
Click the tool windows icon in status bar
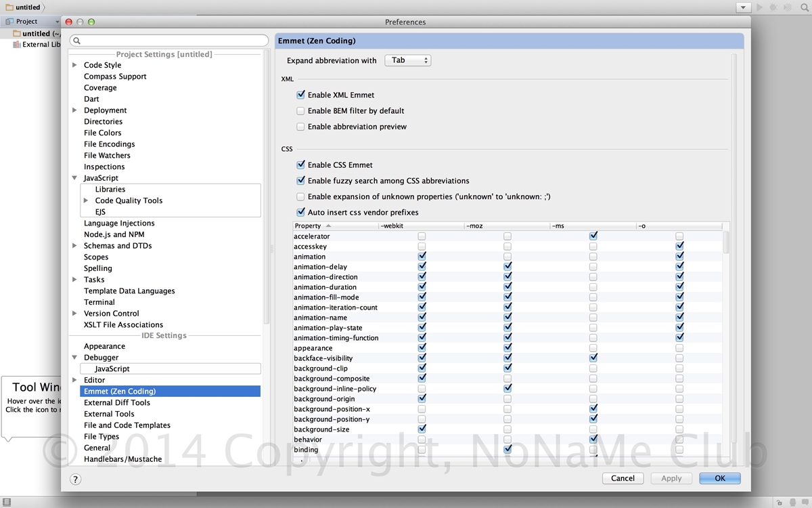point(6,502)
